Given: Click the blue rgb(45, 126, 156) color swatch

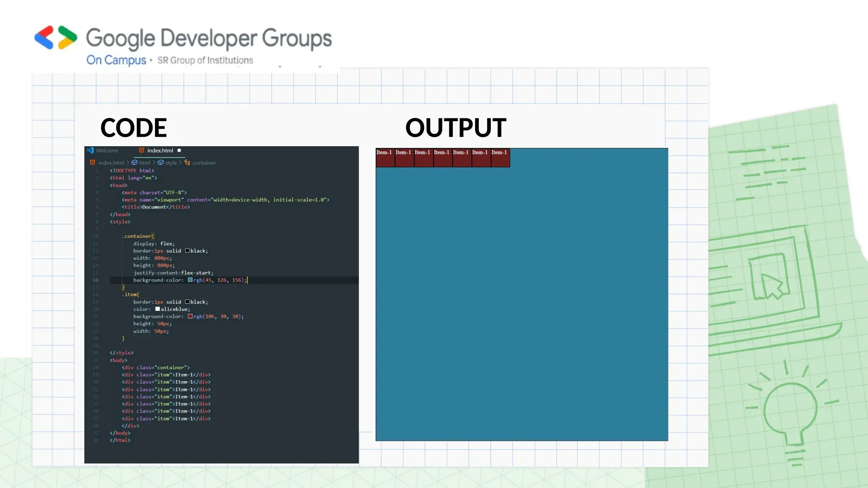Looking at the screenshot, I should click(190, 280).
